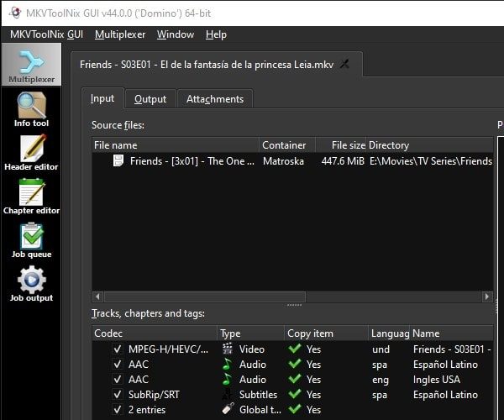
Task: Click the splitter handle above Tracks section
Action: (x=294, y=305)
